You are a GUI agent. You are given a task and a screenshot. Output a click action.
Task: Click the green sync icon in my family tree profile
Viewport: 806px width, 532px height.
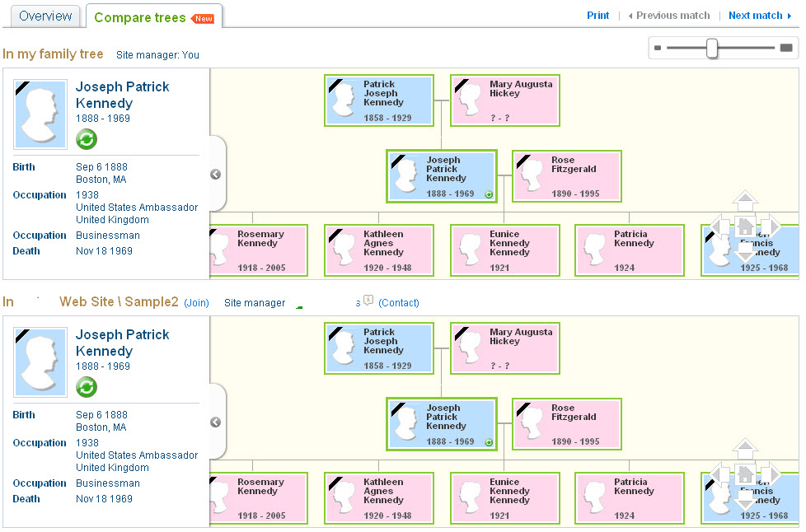(87, 139)
